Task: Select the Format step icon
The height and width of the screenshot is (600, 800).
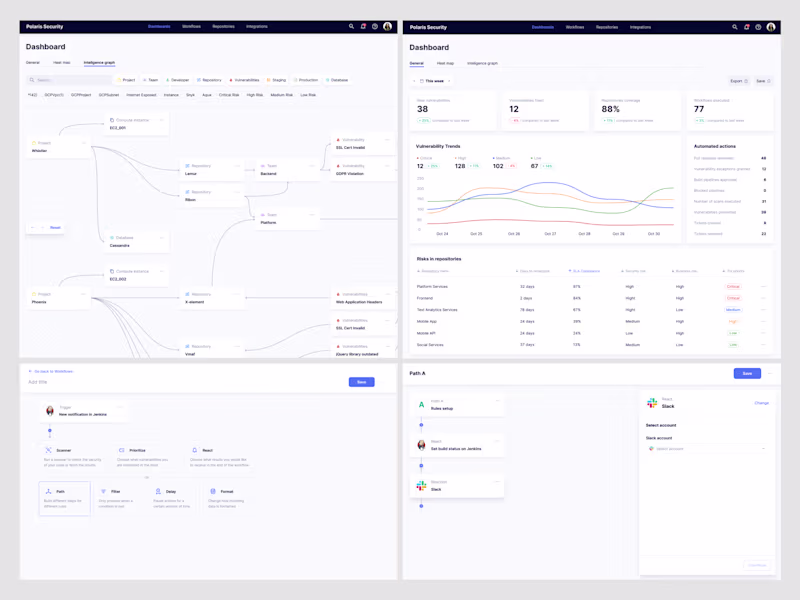Action: coord(211,491)
